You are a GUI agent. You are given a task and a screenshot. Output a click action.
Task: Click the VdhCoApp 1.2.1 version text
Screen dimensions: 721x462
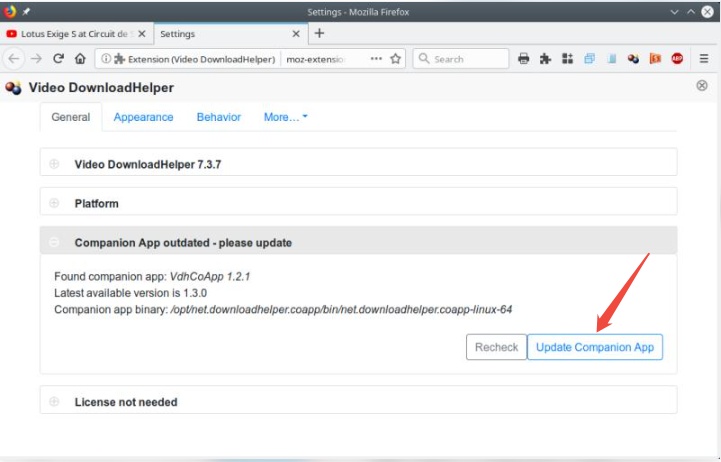(210, 277)
